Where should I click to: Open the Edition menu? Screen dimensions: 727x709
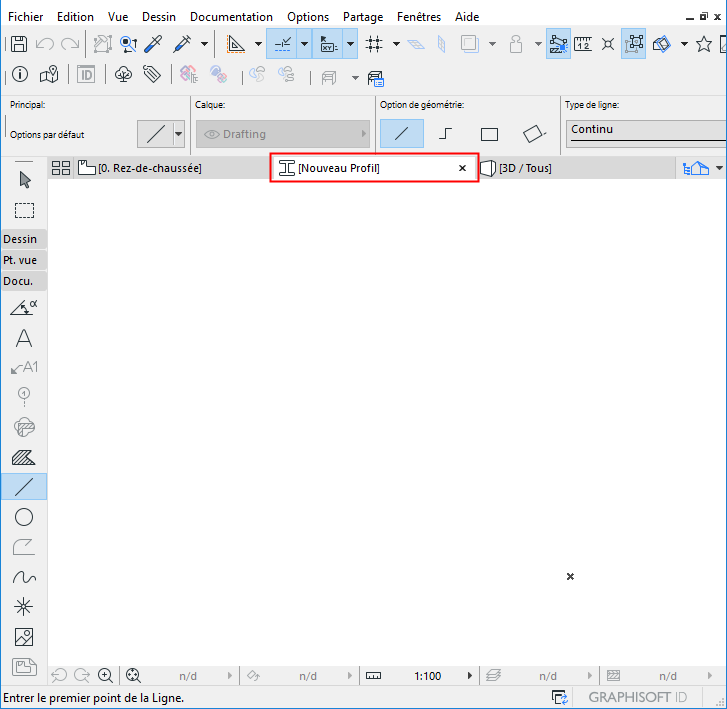click(x=75, y=17)
